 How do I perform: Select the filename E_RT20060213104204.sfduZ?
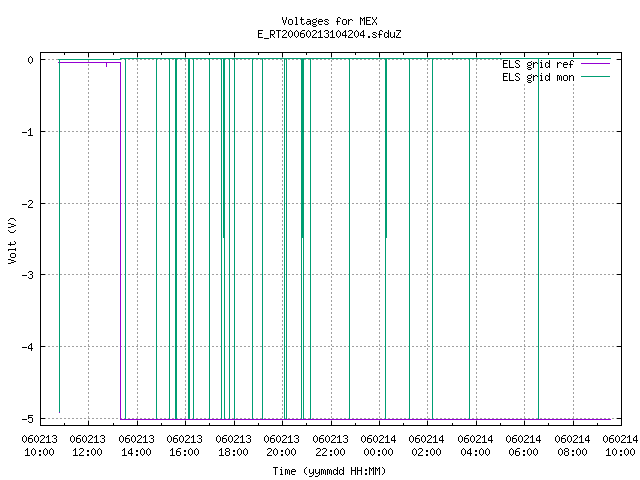coord(329,34)
